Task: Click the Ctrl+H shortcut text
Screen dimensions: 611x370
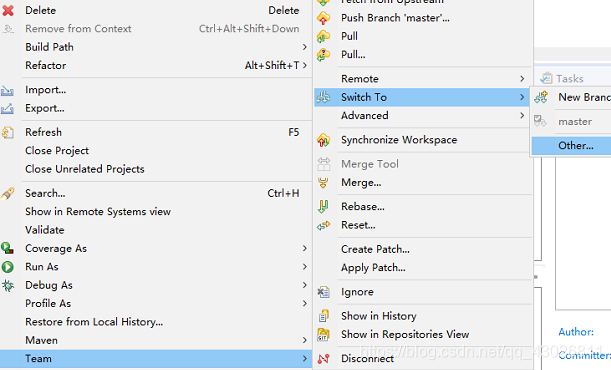Action: [283, 193]
